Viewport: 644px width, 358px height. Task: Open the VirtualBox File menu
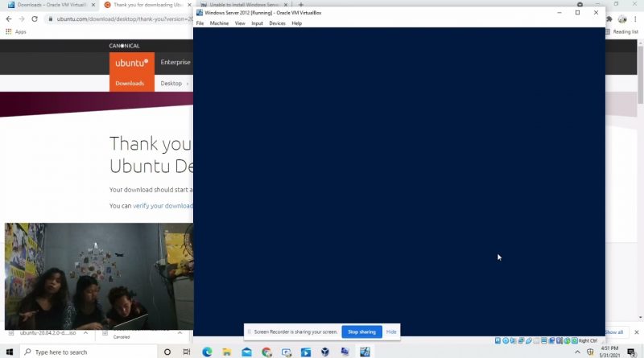[x=200, y=23]
